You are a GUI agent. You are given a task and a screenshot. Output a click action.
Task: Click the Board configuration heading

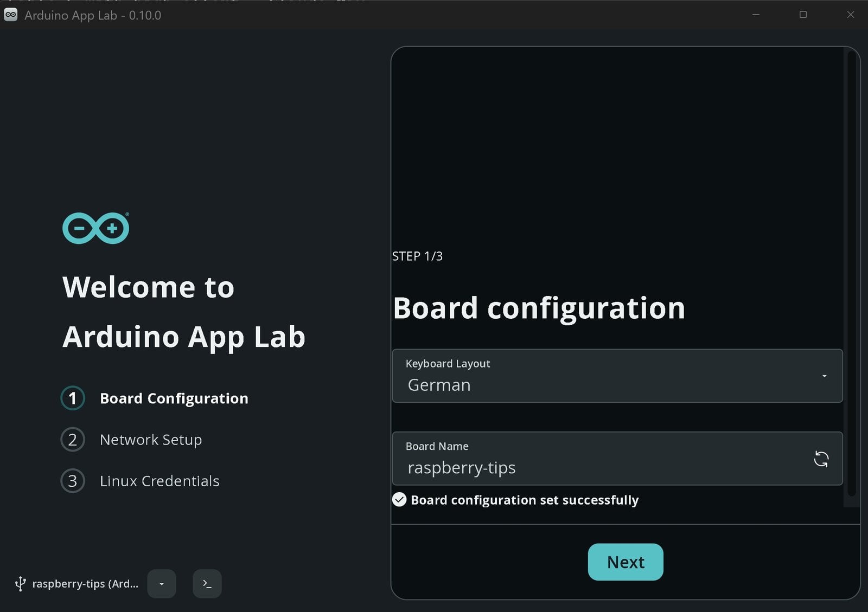tap(539, 308)
